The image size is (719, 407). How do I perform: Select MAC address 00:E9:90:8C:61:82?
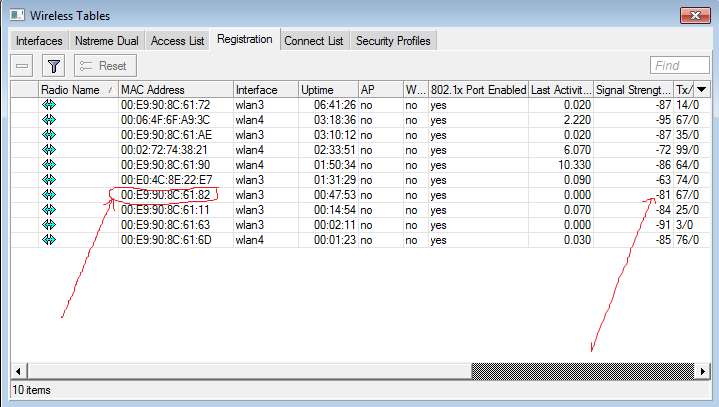(x=166, y=195)
